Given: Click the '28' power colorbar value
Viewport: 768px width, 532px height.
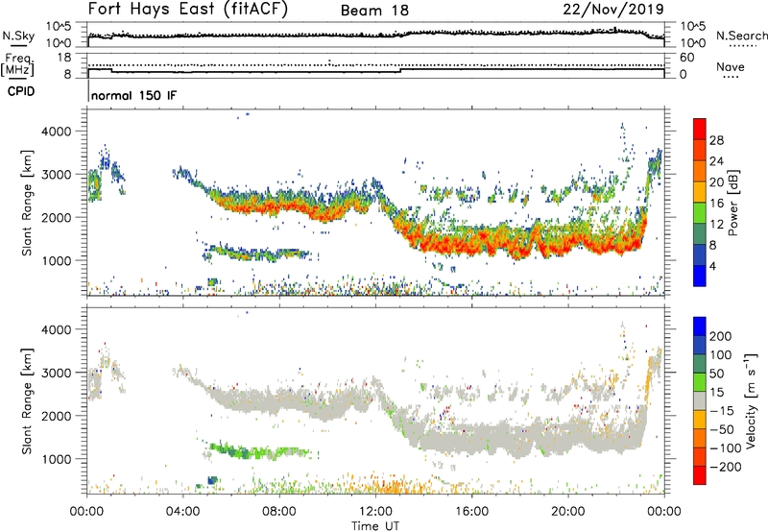Looking at the screenshot, I should tap(716, 140).
